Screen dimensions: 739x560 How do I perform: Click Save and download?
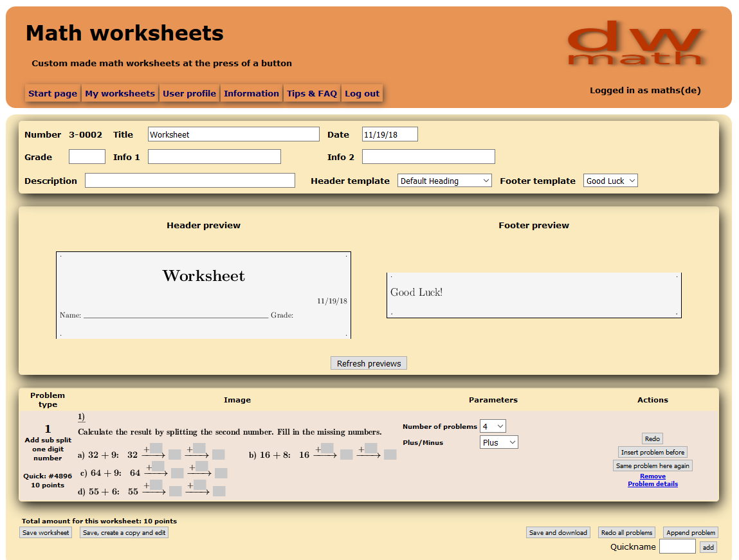tap(558, 533)
